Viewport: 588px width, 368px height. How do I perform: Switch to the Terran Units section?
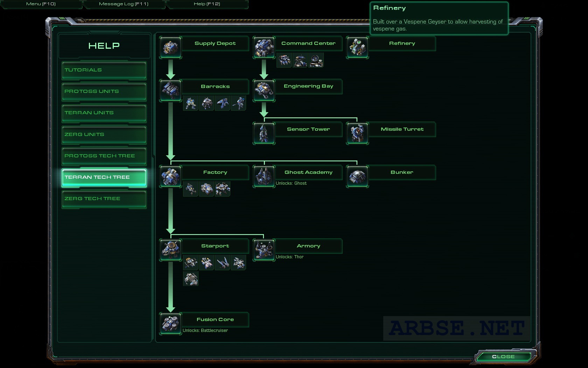pyautogui.click(x=104, y=113)
